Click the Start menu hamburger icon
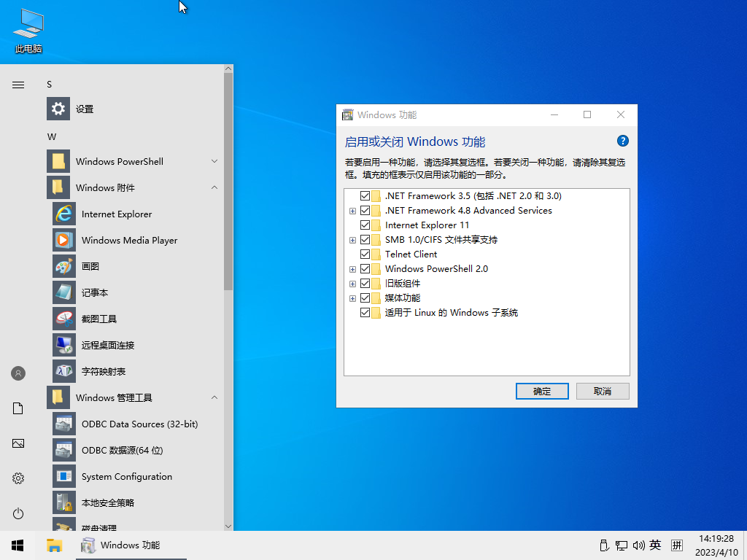 18,85
